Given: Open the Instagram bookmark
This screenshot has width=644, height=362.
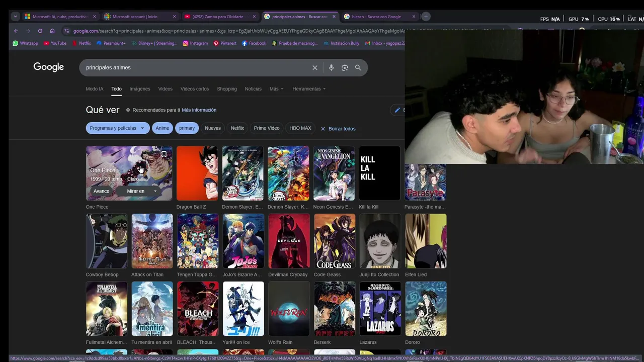Looking at the screenshot, I should tap(195, 43).
